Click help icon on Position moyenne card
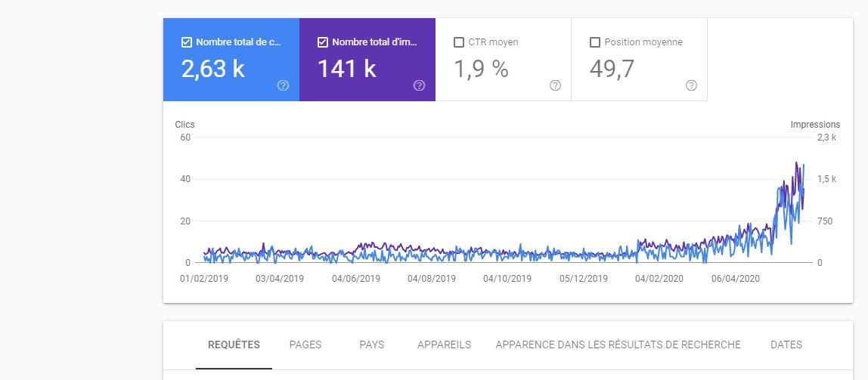Viewport: 868px width, 380px height. tap(691, 85)
